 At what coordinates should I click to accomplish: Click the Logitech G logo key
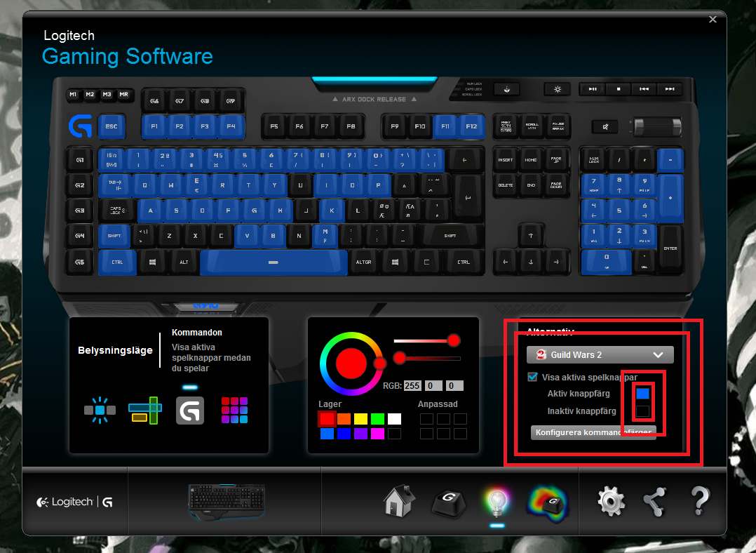80,126
